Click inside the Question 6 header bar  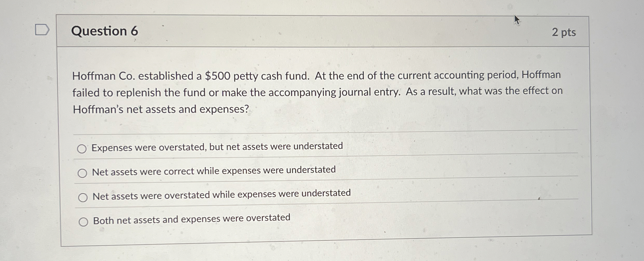(312, 31)
